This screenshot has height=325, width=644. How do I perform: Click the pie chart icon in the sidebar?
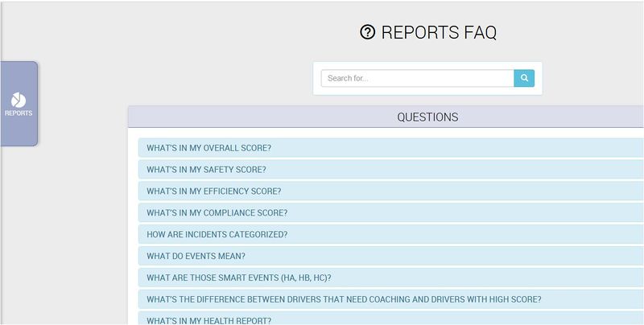coord(18,100)
